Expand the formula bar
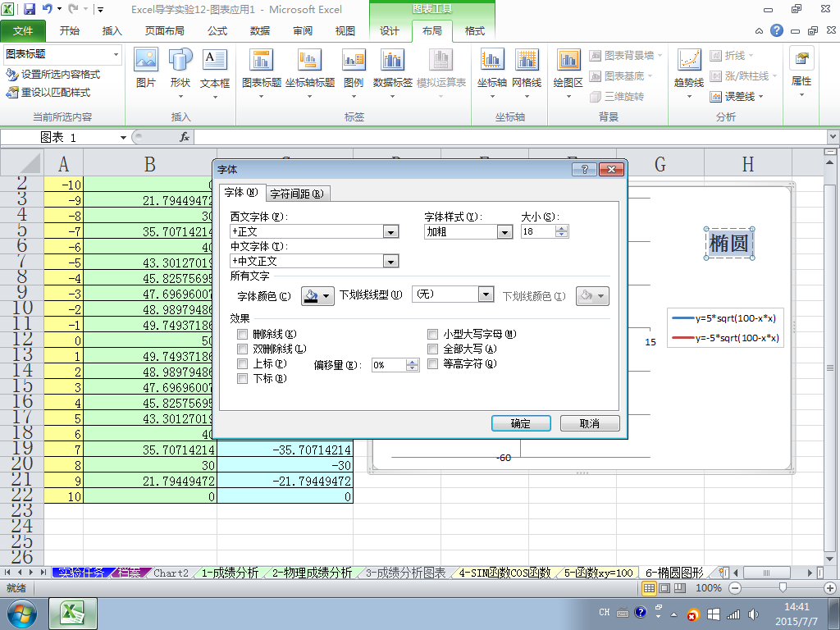Screen dimensions: 840x630 click(833, 137)
